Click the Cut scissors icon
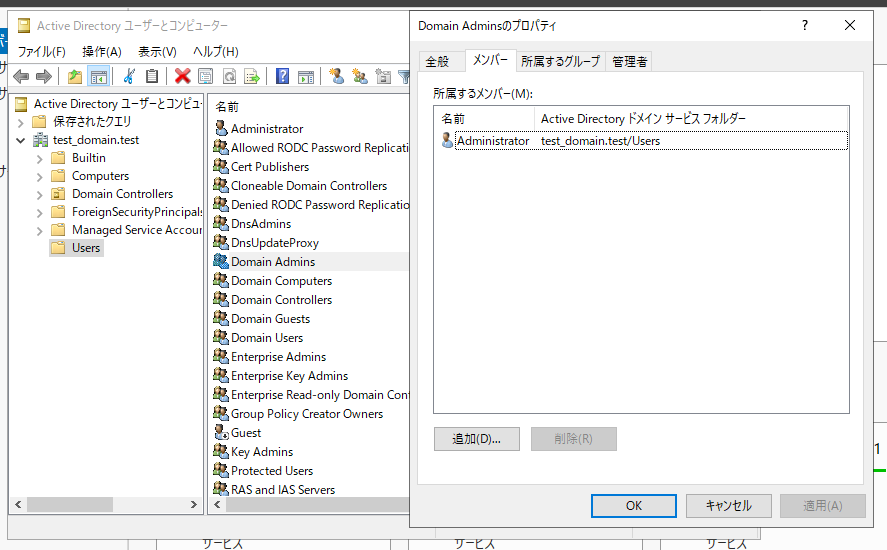The height and width of the screenshot is (550, 887). tap(129, 76)
